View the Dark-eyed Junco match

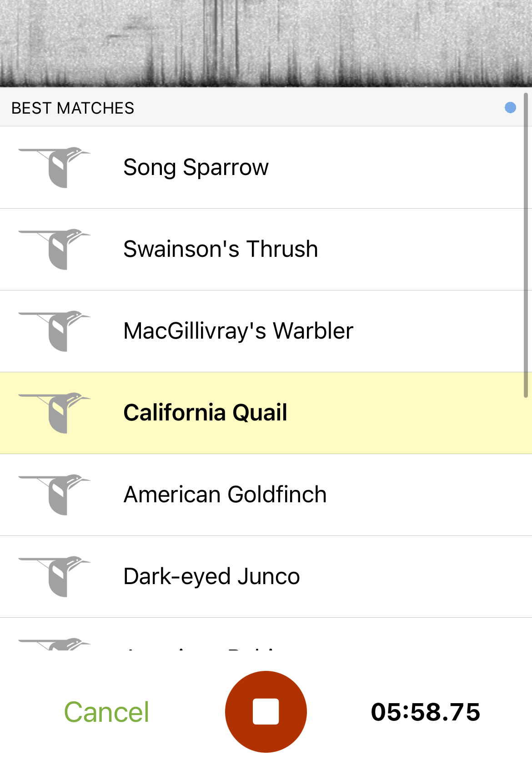[211, 576]
